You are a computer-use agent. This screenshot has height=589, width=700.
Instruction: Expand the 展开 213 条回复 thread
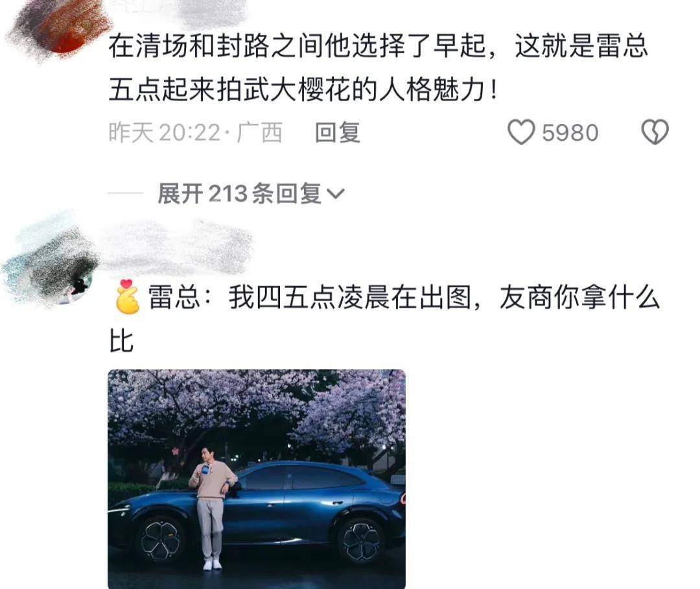[250, 193]
